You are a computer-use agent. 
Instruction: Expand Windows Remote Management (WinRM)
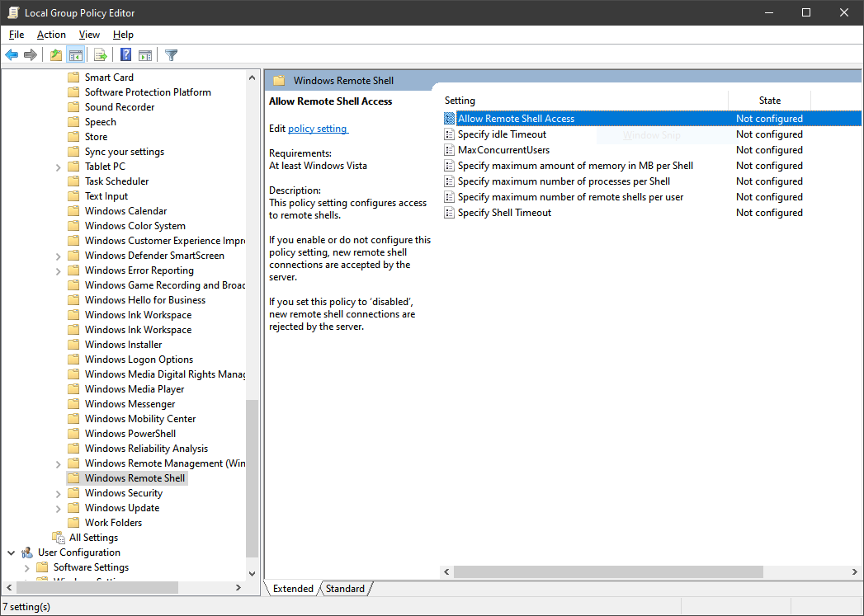click(x=58, y=463)
